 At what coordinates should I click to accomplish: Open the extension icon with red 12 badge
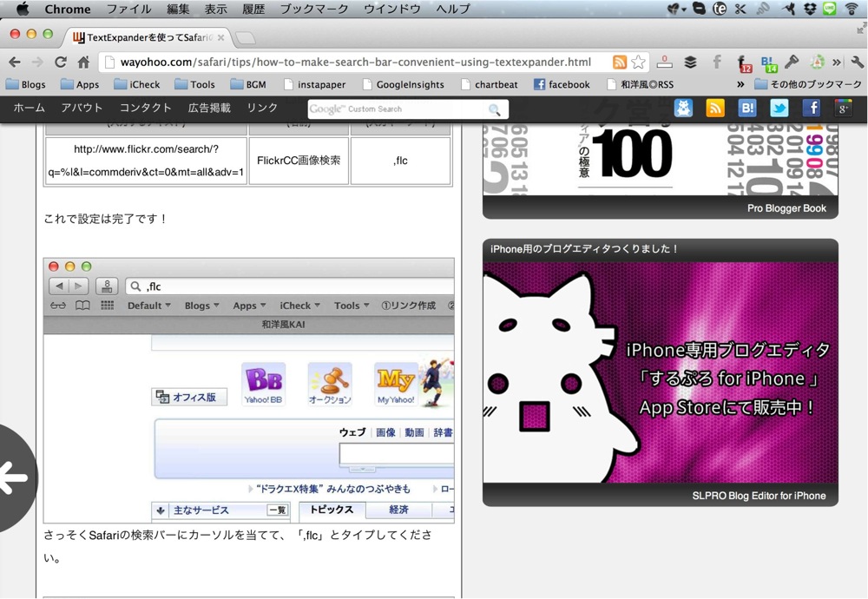pyautogui.click(x=744, y=63)
